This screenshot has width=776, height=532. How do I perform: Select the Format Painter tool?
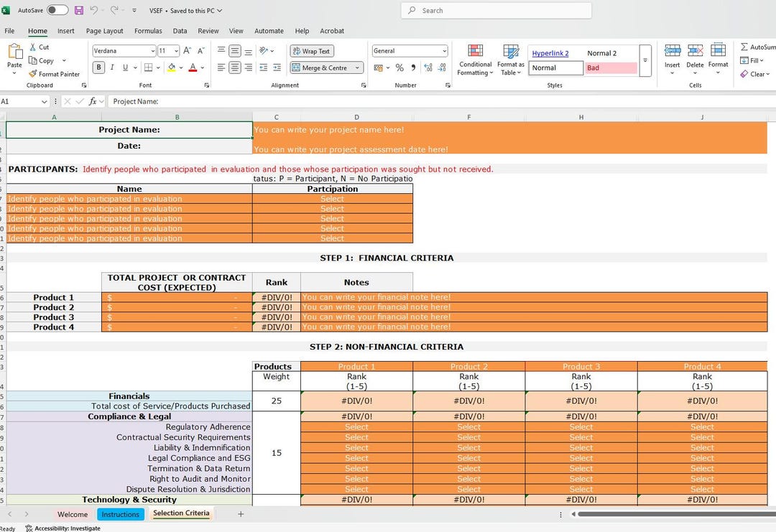[x=55, y=74]
